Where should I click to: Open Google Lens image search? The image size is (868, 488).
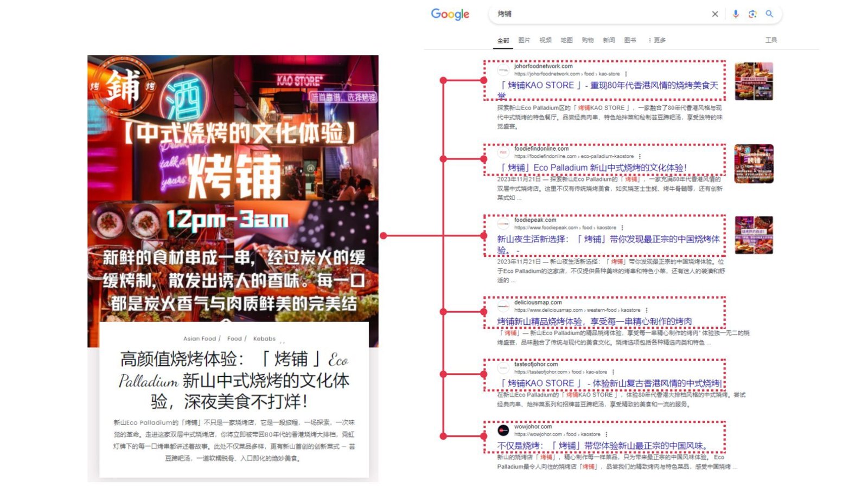point(752,14)
